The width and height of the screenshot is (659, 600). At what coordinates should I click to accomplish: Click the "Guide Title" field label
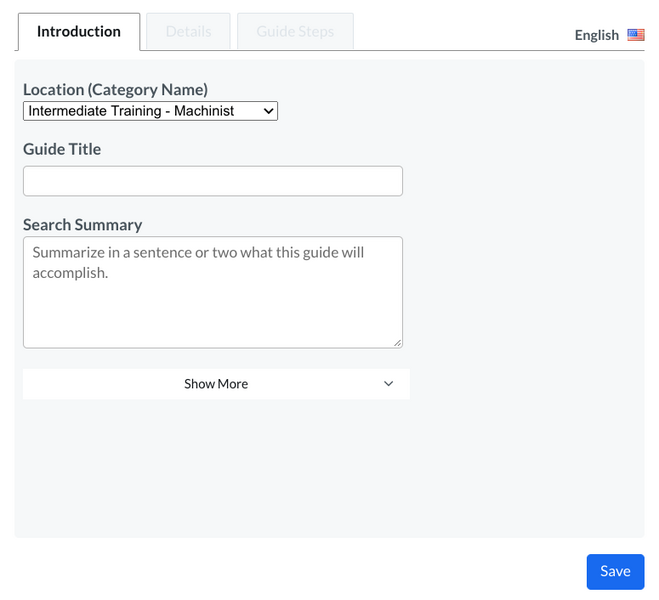(62, 149)
